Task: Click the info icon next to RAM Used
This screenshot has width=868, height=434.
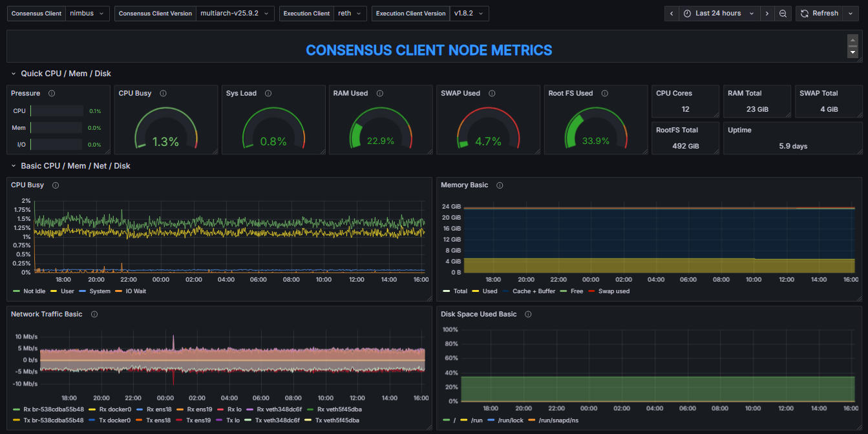Action: click(x=379, y=94)
